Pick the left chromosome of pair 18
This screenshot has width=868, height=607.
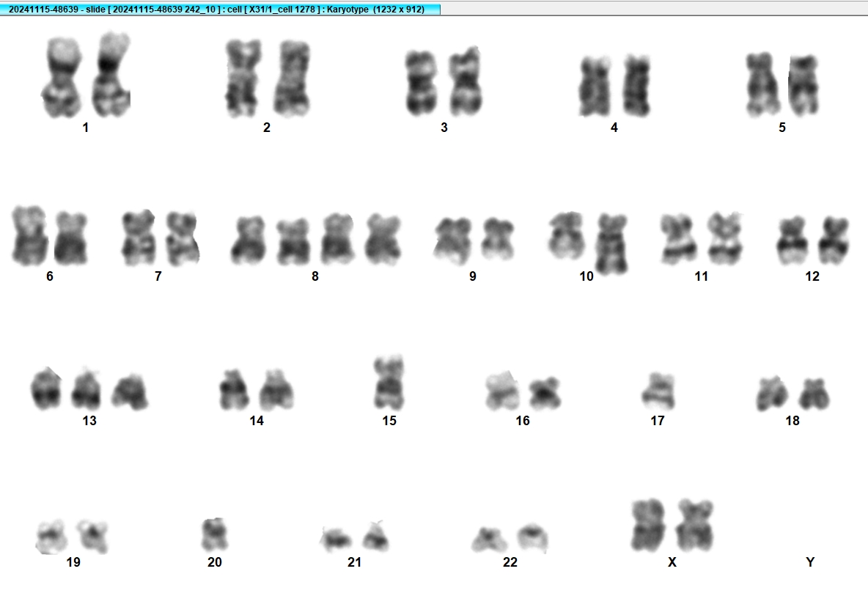pos(772,394)
